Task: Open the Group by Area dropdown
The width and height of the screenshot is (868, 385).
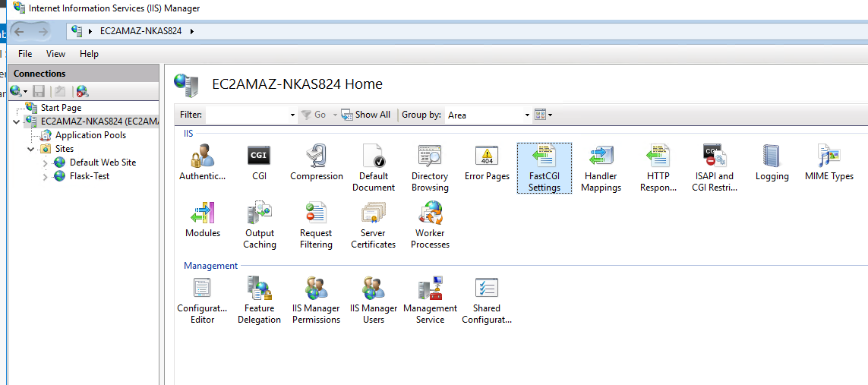Action: (x=528, y=115)
